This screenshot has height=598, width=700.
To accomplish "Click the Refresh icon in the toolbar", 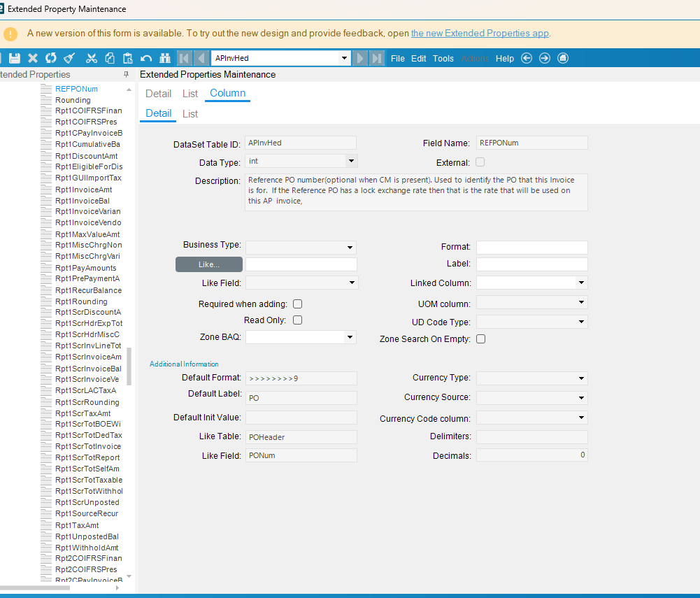I will (x=49, y=58).
